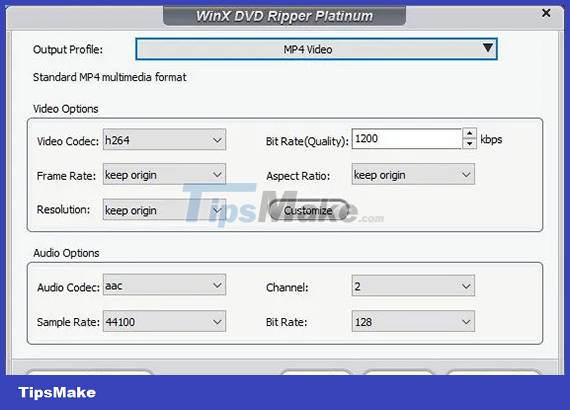Click the 'Output Profile:' label
570x410 pixels.
pyautogui.click(x=68, y=49)
